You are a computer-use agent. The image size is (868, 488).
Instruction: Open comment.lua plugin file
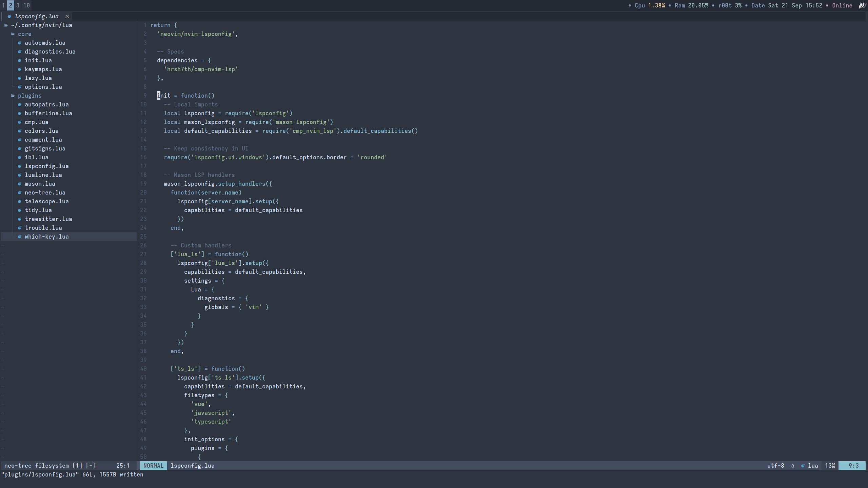[x=43, y=140]
